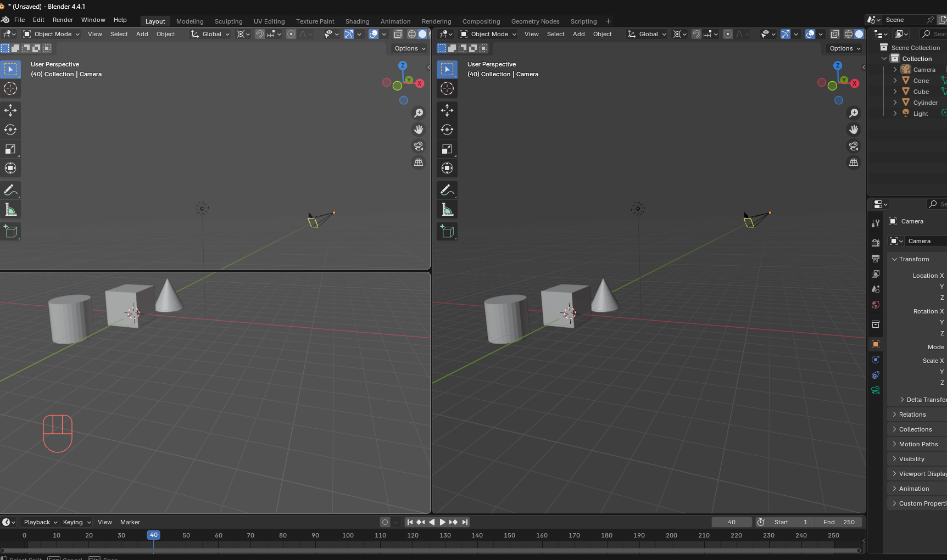Viewport: 947px width, 560px height.
Task: Open Options dropdown in left viewport
Action: (x=410, y=48)
